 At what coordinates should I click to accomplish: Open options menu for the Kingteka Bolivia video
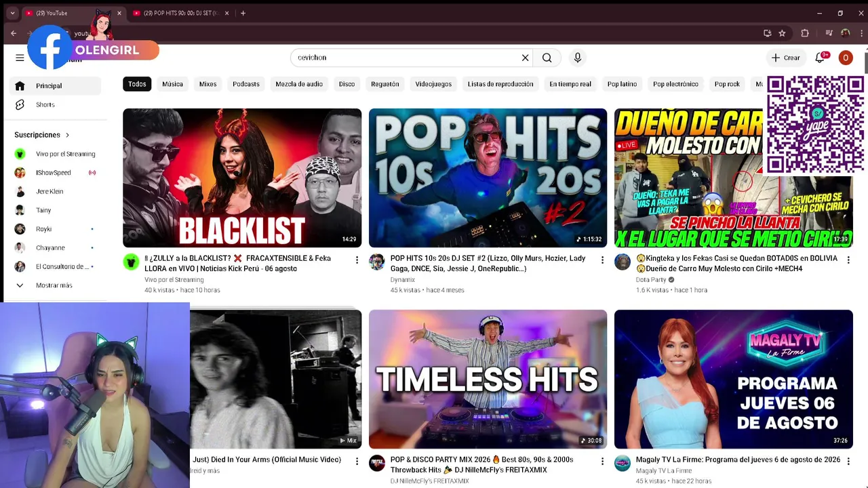[848, 260]
